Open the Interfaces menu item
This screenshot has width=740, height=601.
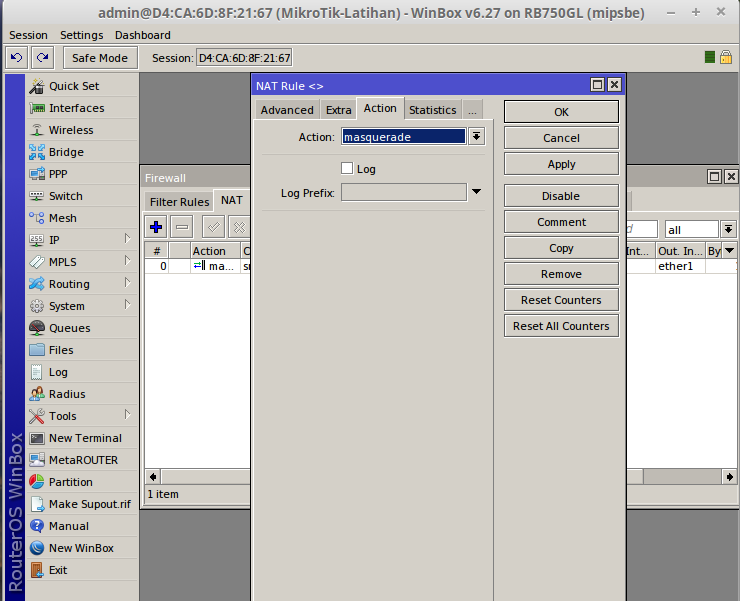point(82,108)
